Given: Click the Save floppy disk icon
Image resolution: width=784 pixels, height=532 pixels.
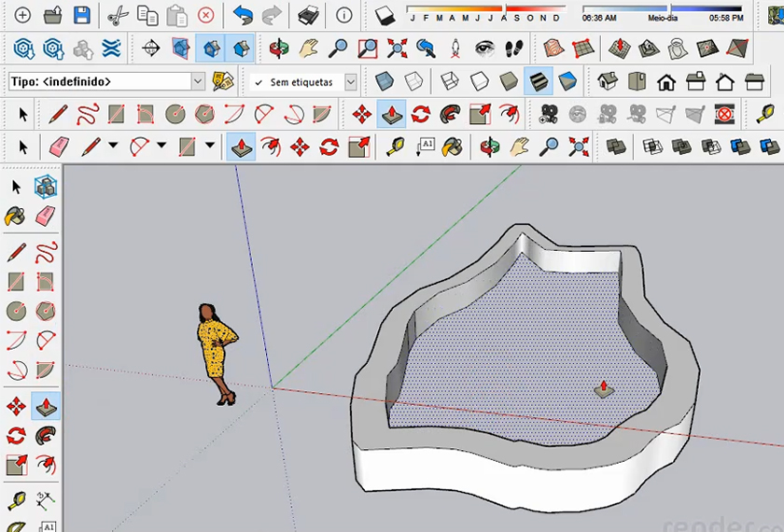Looking at the screenshot, I should point(82,15).
